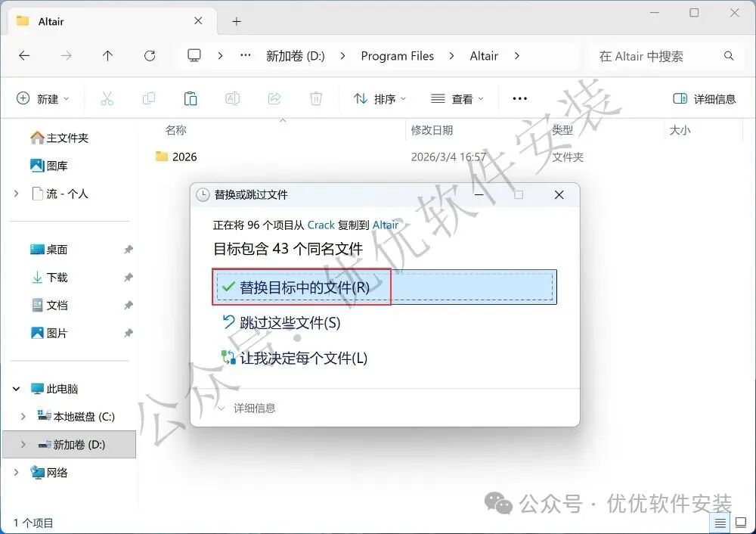Click the Rename icon in toolbar

point(232,99)
